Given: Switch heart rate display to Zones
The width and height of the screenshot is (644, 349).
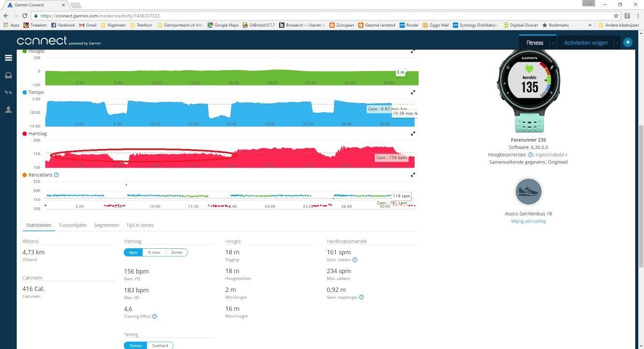Looking at the screenshot, I should pyautogui.click(x=177, y=252).
